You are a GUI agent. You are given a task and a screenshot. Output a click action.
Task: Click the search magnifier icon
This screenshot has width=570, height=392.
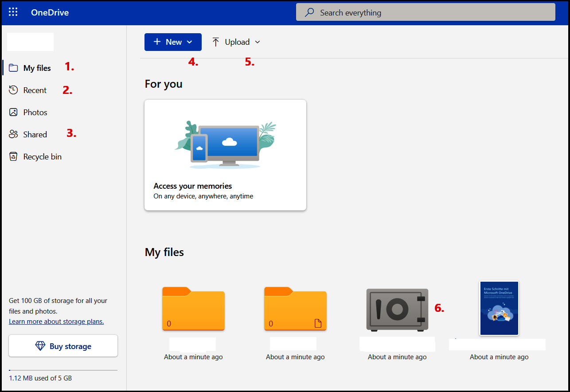[x=309, y=12]
